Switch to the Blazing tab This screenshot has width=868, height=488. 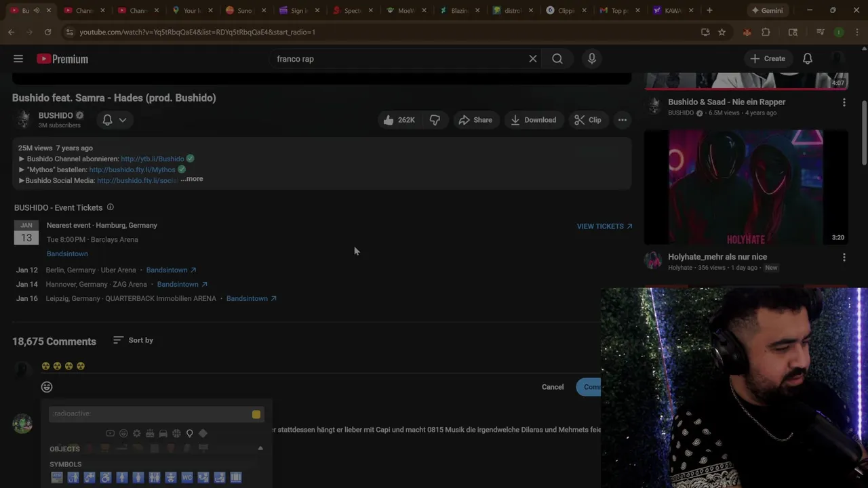(x=460, y=10)
